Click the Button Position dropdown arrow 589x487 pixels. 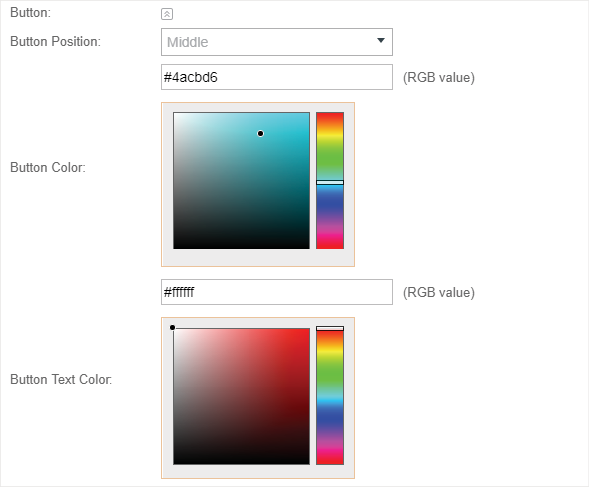[381, 41]
